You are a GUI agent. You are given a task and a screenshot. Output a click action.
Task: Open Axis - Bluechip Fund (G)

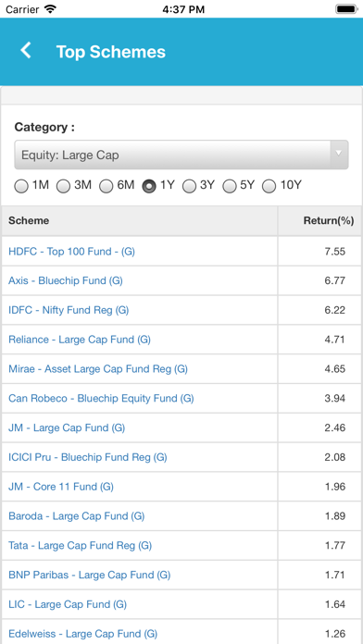click(66, 281)
